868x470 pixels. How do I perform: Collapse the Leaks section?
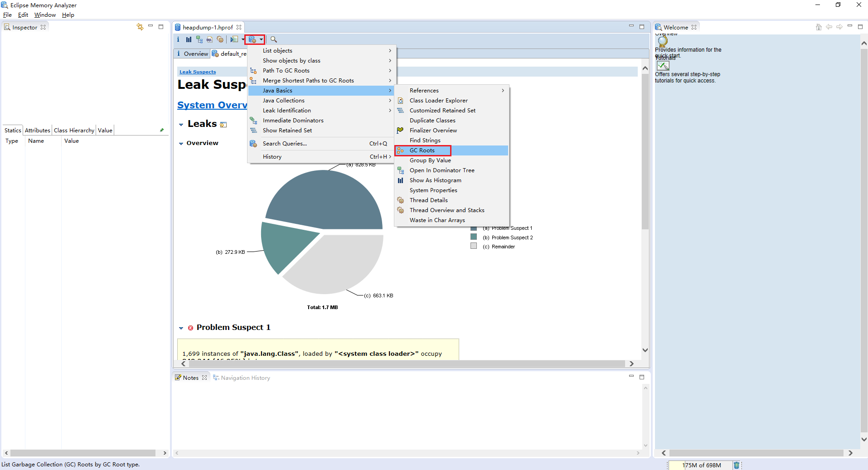181,125
